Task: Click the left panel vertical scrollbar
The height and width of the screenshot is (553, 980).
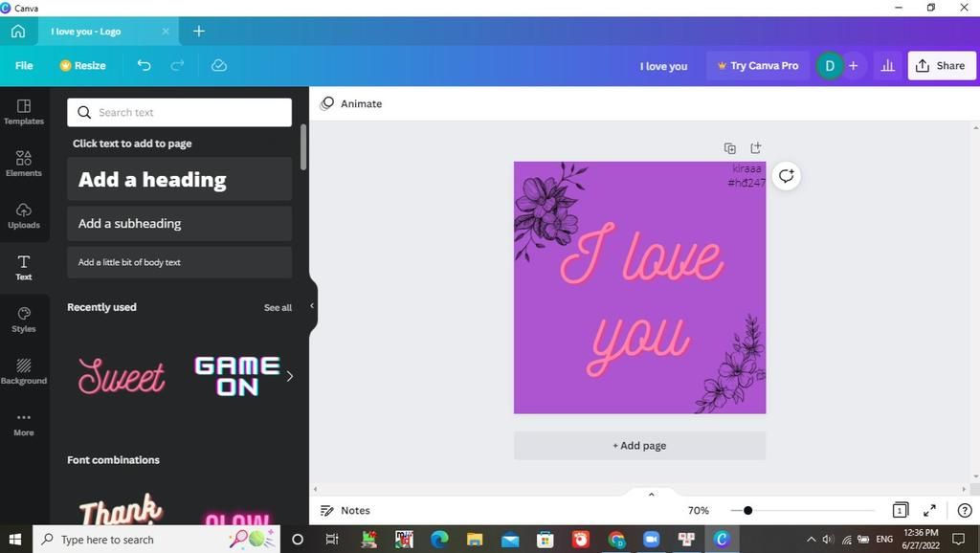Action: click(303, 146)
